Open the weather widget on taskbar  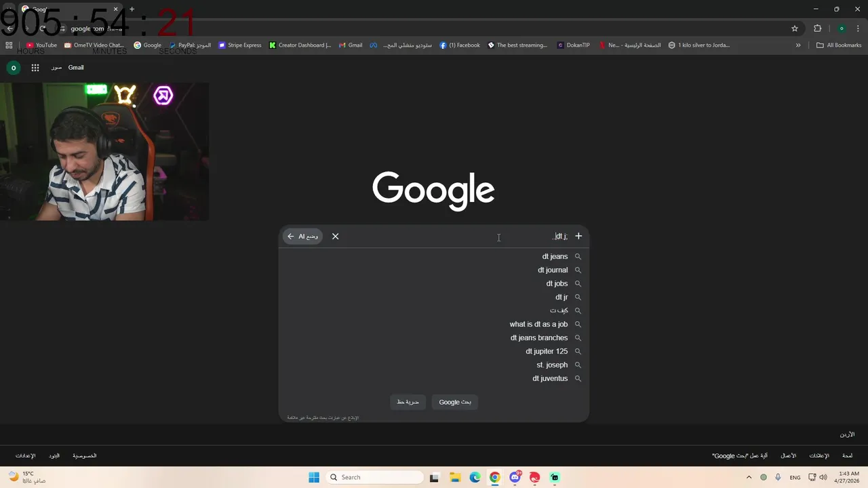27,477
